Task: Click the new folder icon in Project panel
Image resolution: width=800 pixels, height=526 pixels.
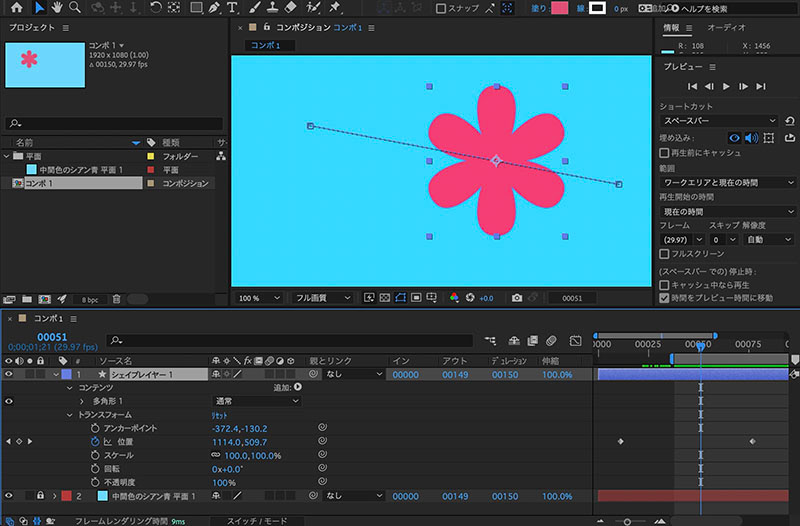Action: coord(27,299)
